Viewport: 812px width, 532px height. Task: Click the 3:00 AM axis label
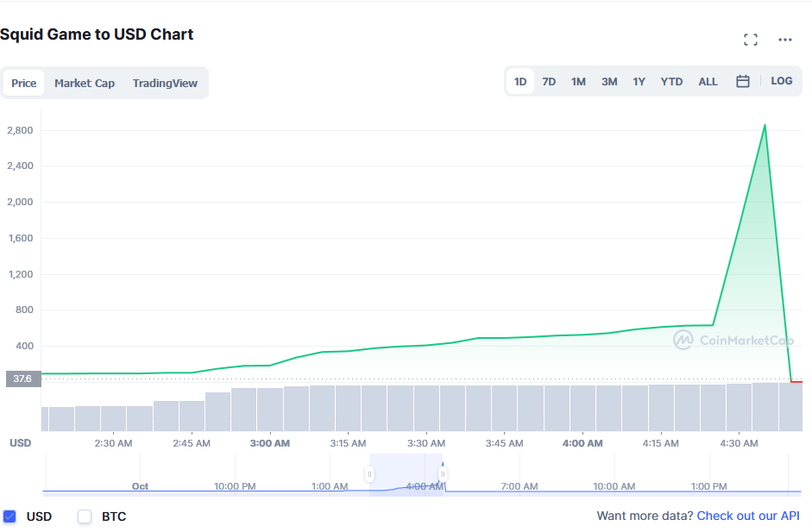(x=270, y=443)
